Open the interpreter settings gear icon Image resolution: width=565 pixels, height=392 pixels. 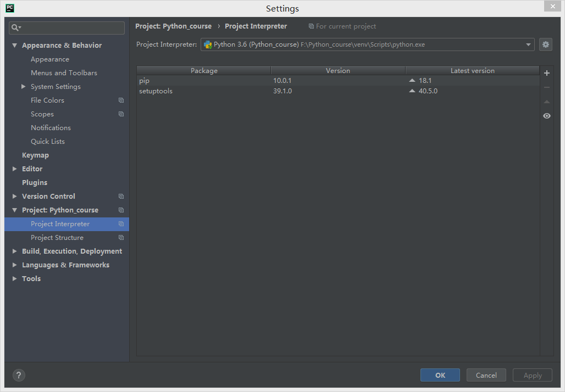tap(545, 44)
